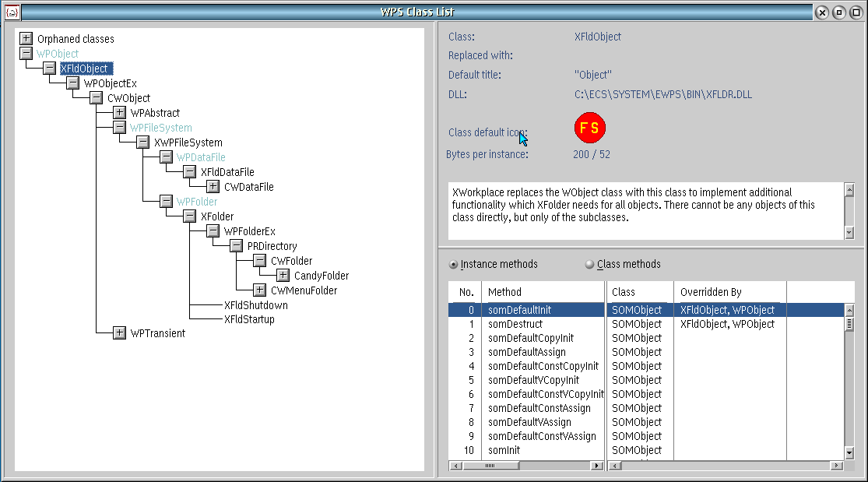The height and width of the screenshot is (482, 868).
Task: Click methods list scroll up arrow
Action: (x=850, y=310)
